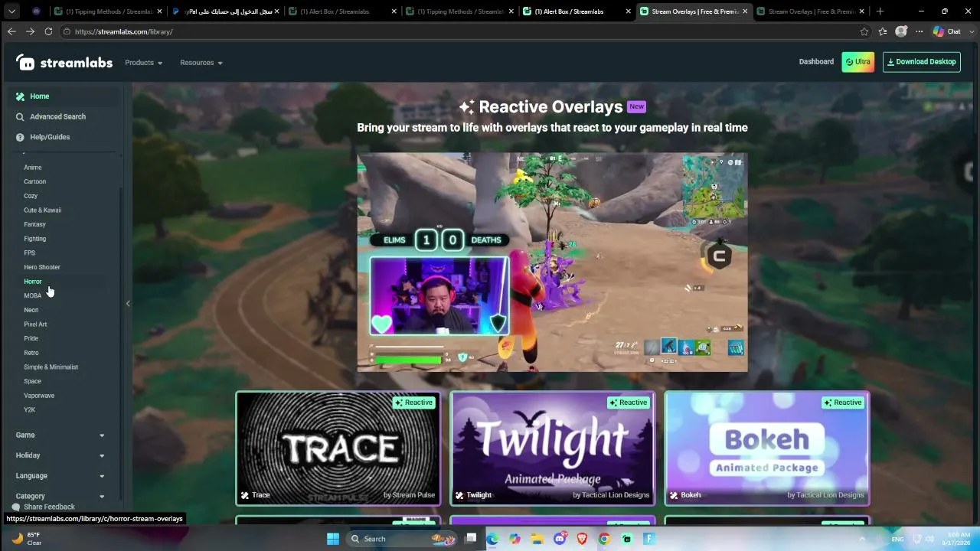This screenshot has height=551, width=980.
Task: Open a new browser tab
Action: [x=880, y=11]
